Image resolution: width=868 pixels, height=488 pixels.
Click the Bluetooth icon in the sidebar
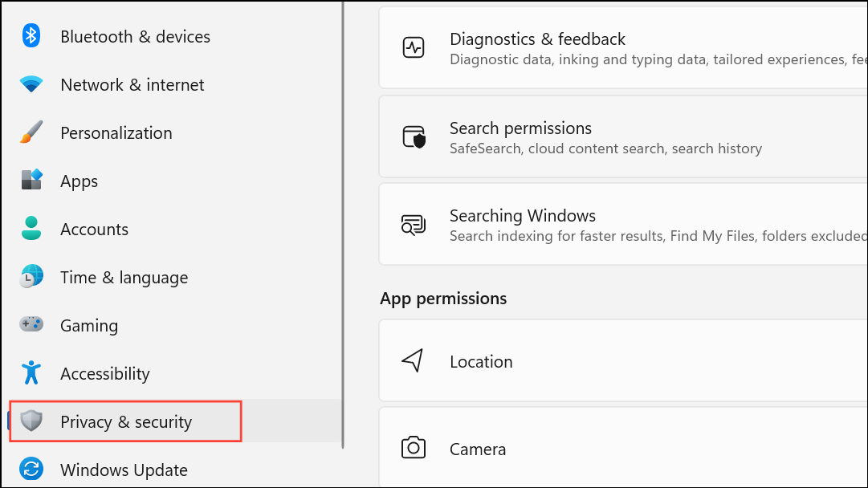[31, 36]
